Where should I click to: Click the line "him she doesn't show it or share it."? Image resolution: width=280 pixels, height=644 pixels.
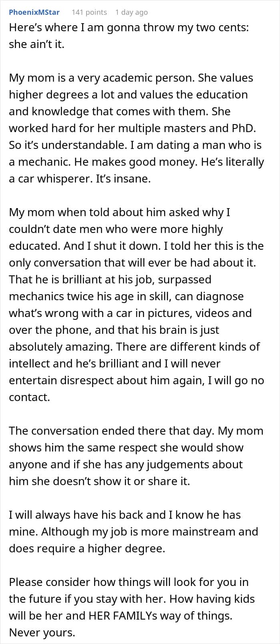pos(99,481)
